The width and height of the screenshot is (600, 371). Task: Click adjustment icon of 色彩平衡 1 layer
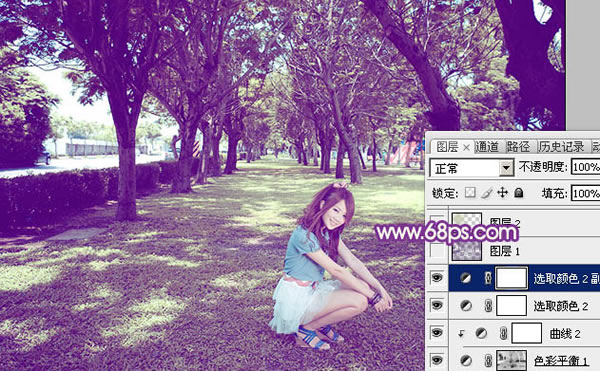coord(466,360)
